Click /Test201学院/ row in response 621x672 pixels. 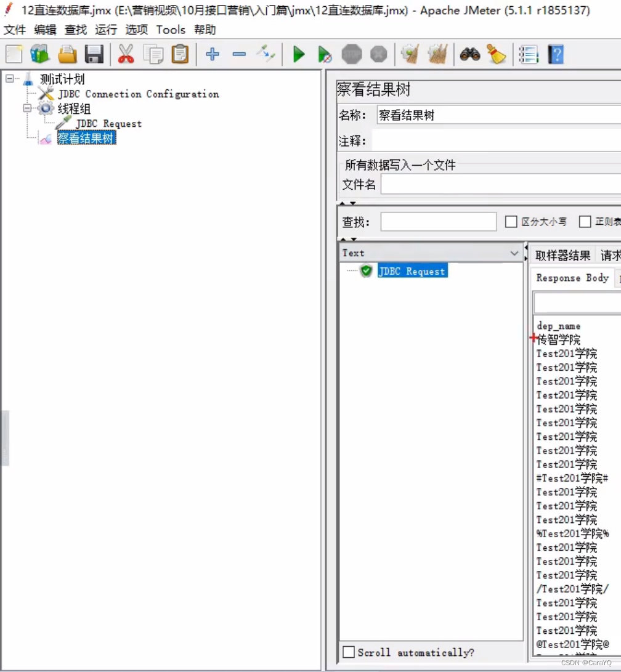(x=572, y=589)
